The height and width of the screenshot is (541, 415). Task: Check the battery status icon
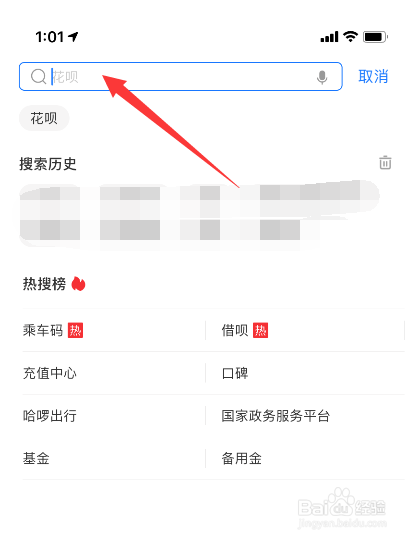click(x=375, y=37)
